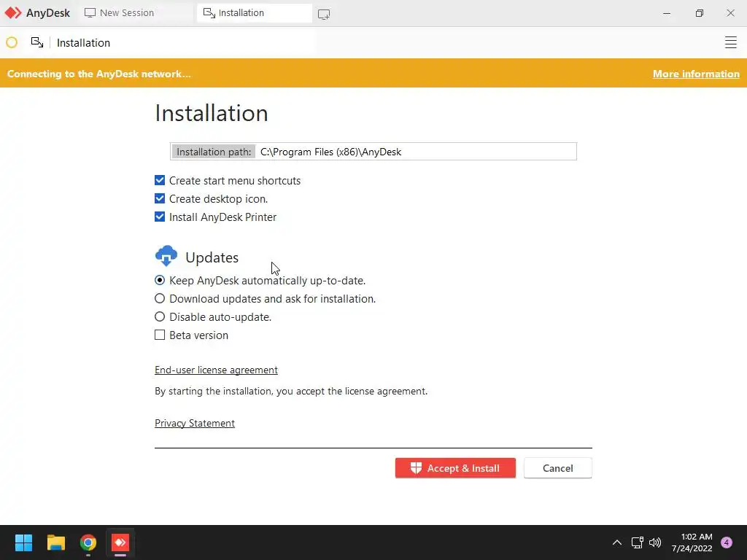
Task: Uncheck Create start menu shortcuts
Action: (160, 181)
